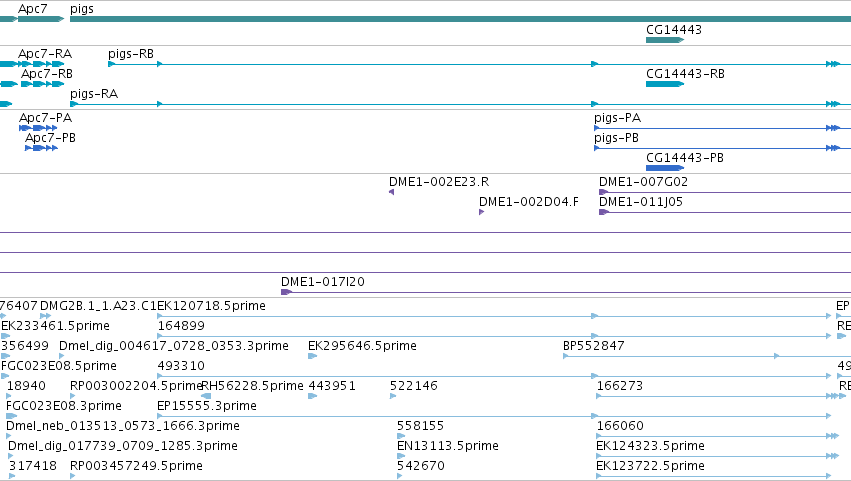This screenshot has width=851, height=481.
Task: Click the CG14443 gene label
Action: click(674, 30)
